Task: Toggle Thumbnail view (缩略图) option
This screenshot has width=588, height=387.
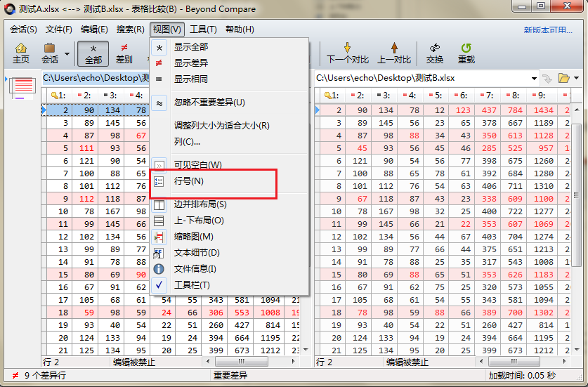Action: click(229, 237)
